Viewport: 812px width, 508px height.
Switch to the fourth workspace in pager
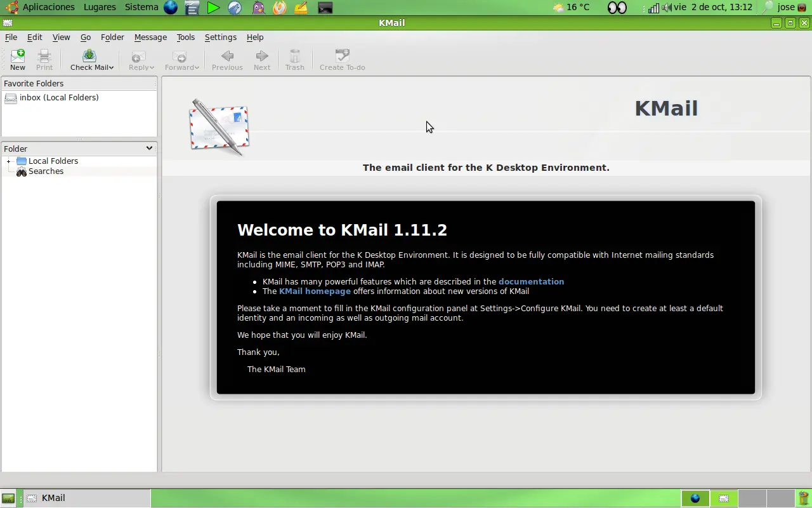780,498
